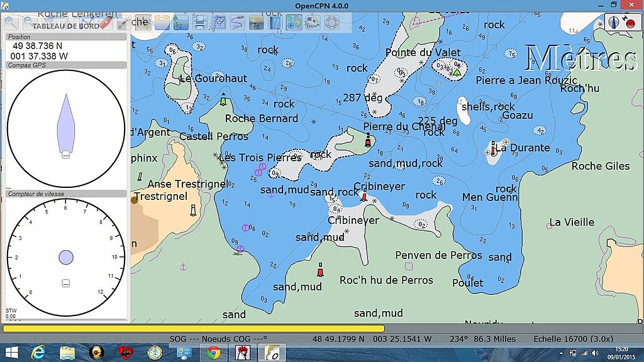Click the 234° 86.3 Milles bearing field
The image size is (644, 362).
click(x=482, y=339)
